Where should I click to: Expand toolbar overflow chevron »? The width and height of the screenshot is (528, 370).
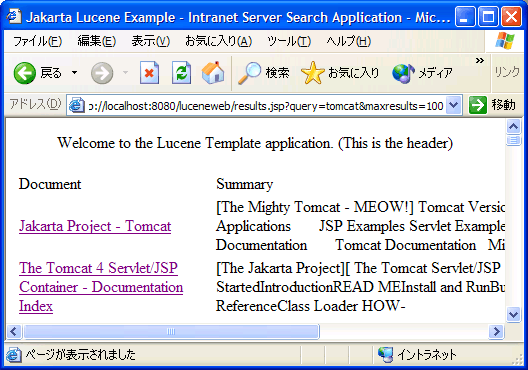pos(480,61)
